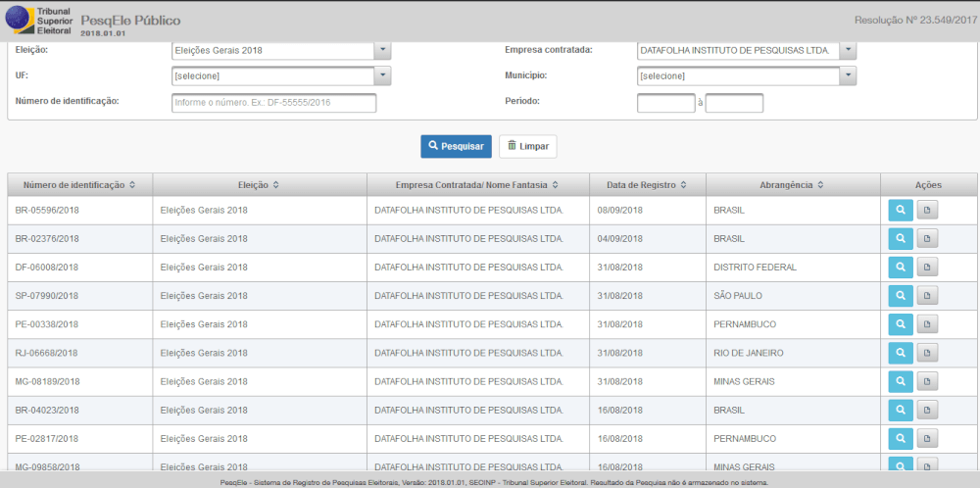Expand the Eleição dropdown arrow
This screenshot has width=980, height=488.
[382, 51]
